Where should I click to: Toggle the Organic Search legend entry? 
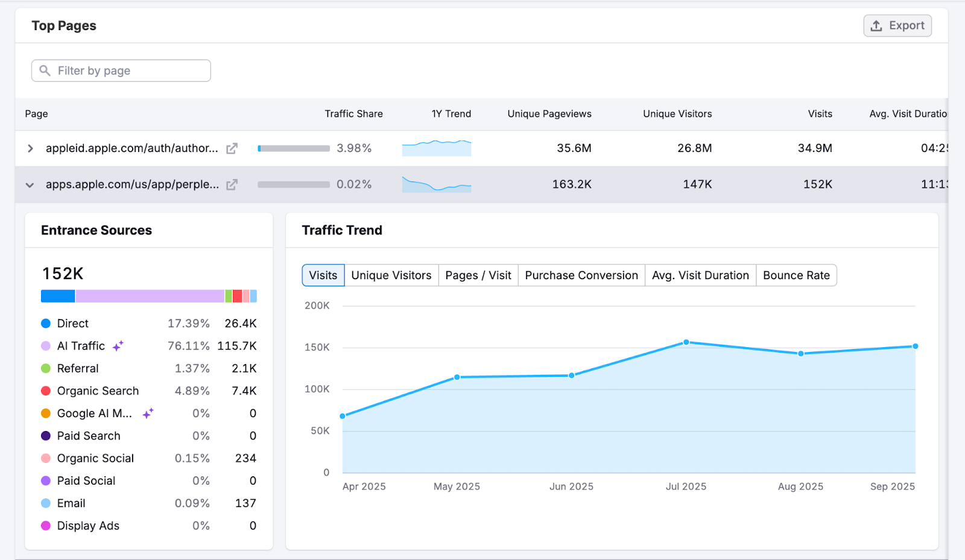98,391
